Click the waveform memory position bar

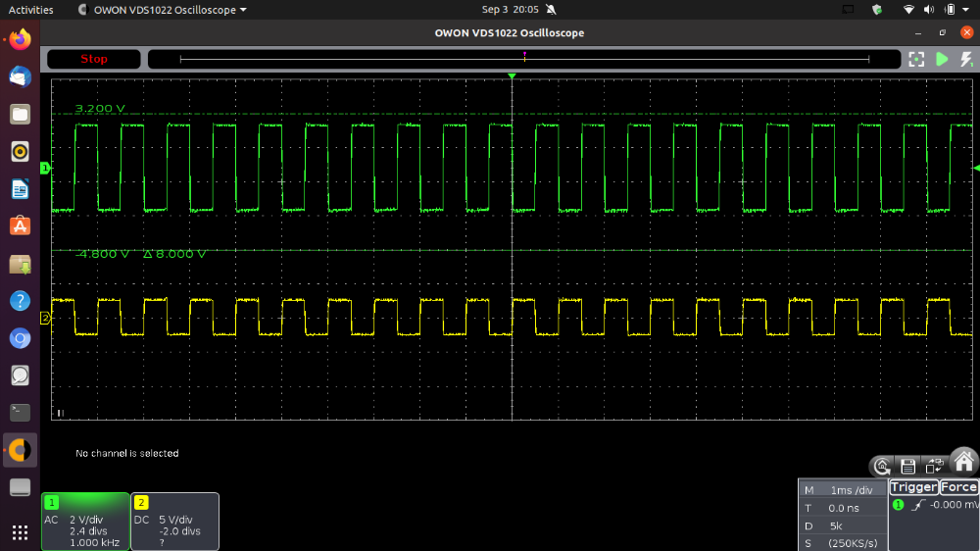coord(524,59)
